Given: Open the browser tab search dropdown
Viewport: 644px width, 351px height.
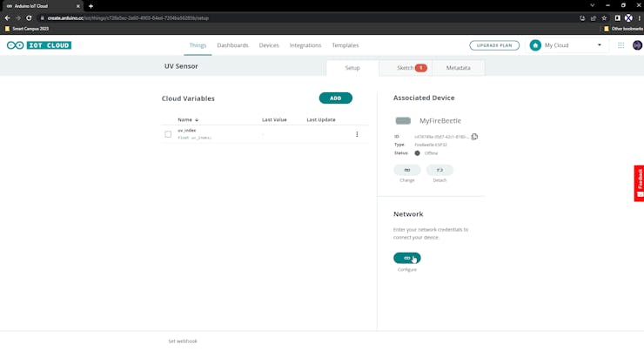Looking at the screenshot, I should click(592, 5).
